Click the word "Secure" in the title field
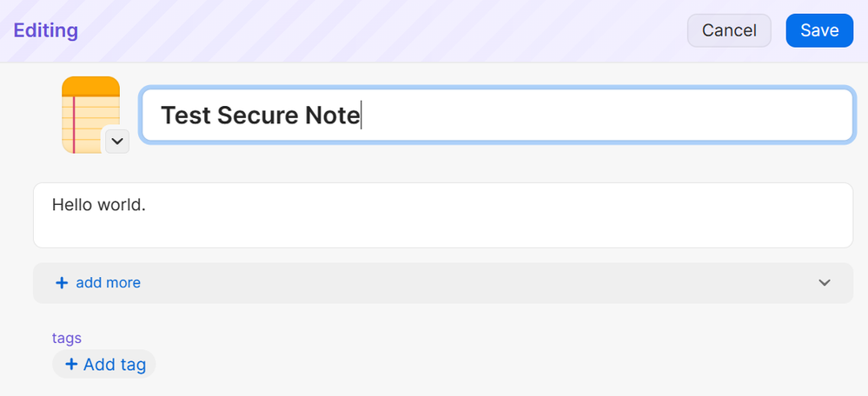The width and height of the screenshot is (868, 396). pyautogui.click(x=258, y=115)
